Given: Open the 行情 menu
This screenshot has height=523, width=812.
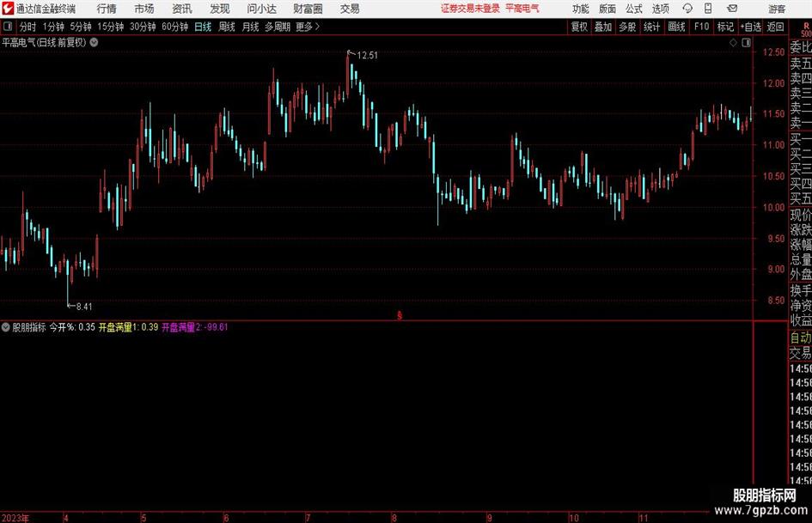Looking at the screenshot, I should (107, 9).
